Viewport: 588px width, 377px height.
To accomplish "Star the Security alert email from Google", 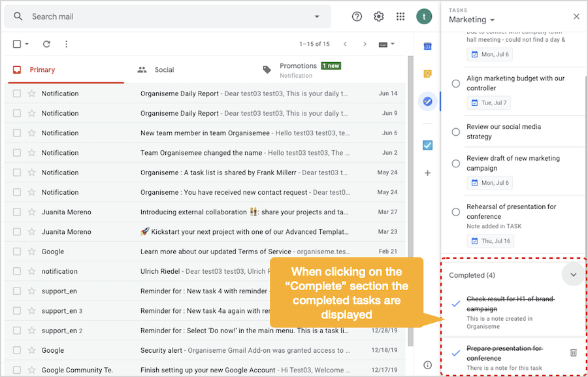I will pyautogui.click(x=32, y=350).
